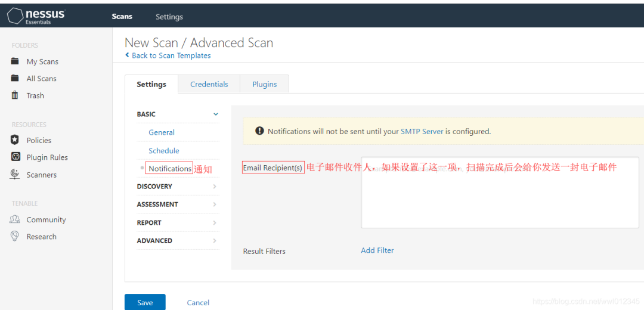Switch to the Plugins tab
Image resolution: width=644 pixels, height=310 pixels.
tap(265, 84)
